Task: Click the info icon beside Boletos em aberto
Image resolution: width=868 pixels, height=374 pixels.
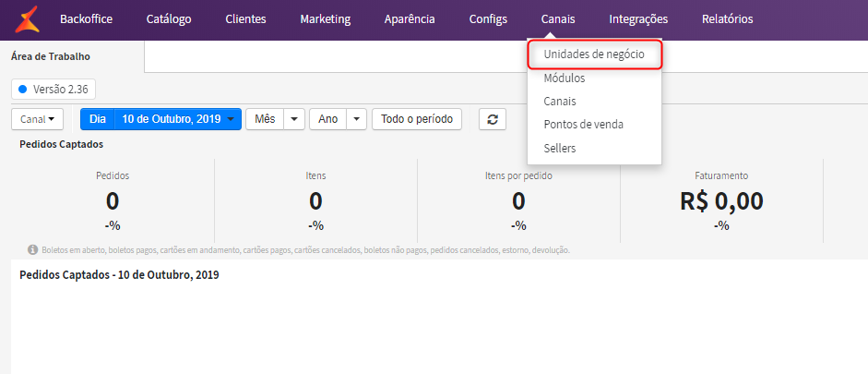Action: click(32, 250)
